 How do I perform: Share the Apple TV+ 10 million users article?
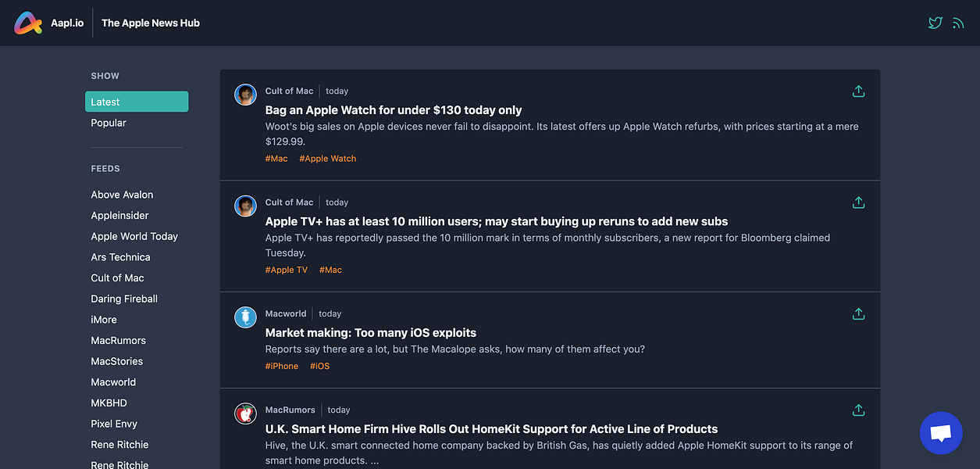858,202
